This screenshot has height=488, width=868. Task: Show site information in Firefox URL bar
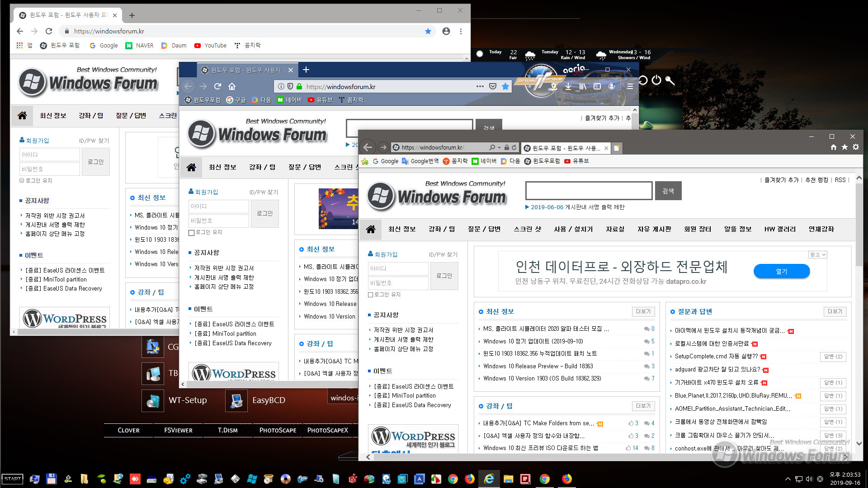(x=281, y=86)
